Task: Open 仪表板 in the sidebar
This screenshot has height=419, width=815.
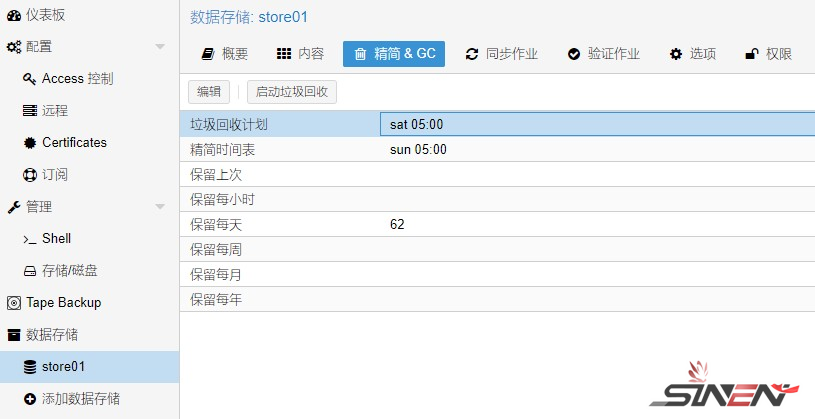Action: pyautogui.click(x=89, y=16)
